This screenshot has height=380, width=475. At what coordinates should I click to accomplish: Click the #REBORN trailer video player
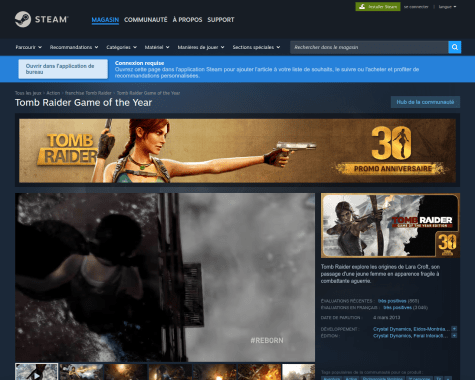[165, 277]
